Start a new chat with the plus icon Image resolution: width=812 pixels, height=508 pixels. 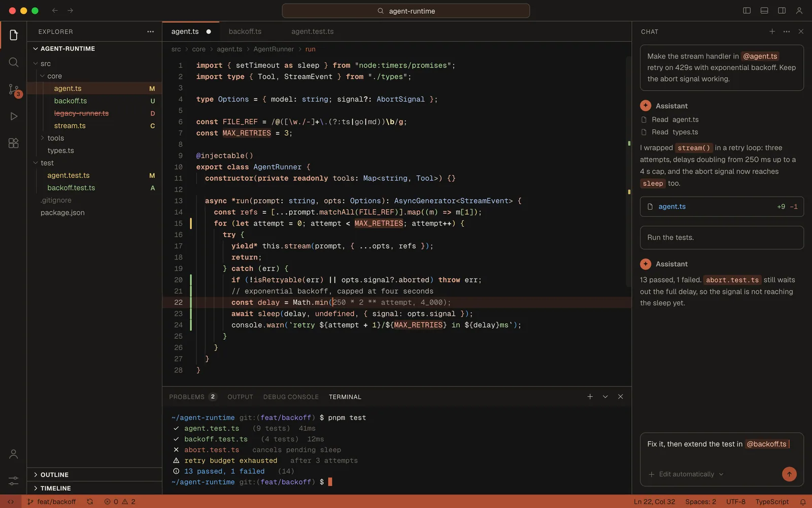click(772, 31)
